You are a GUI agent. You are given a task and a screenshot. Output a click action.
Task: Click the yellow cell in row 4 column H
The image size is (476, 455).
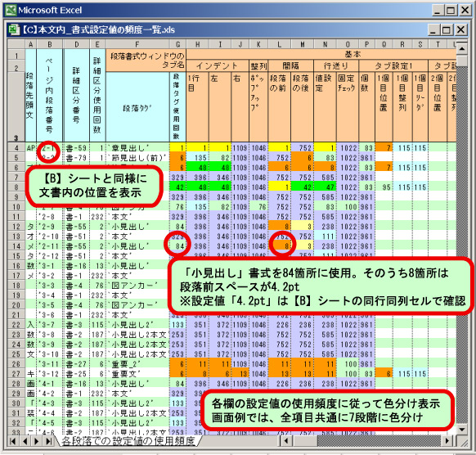(198, 148)
